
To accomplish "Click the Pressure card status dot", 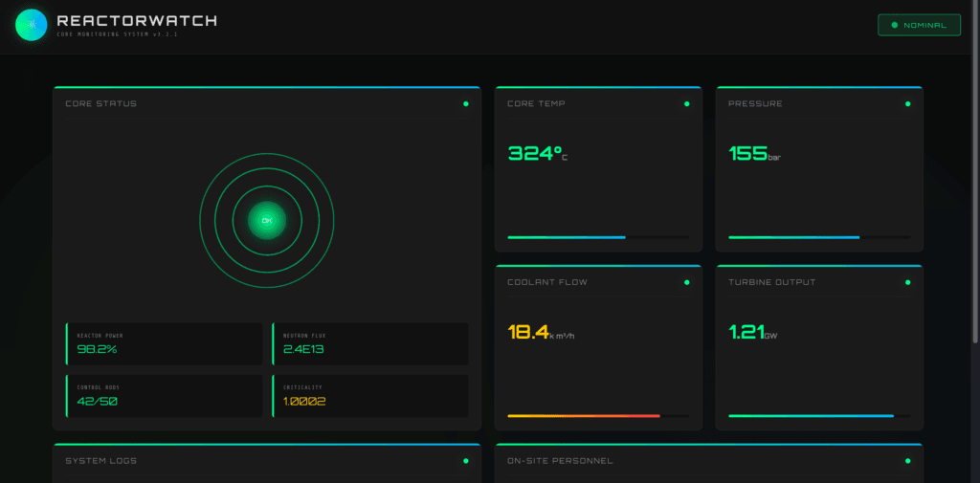I will pos(907,103).
